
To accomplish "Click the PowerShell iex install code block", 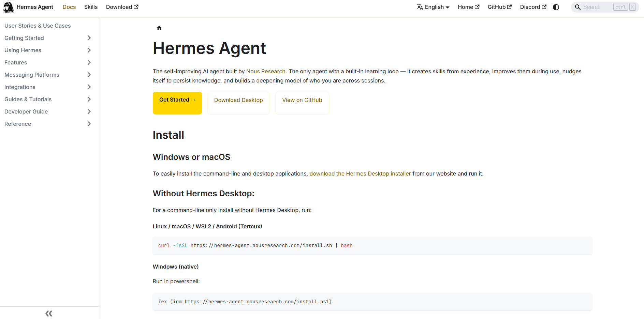I will pyautogui.click(x=372, y=302).
